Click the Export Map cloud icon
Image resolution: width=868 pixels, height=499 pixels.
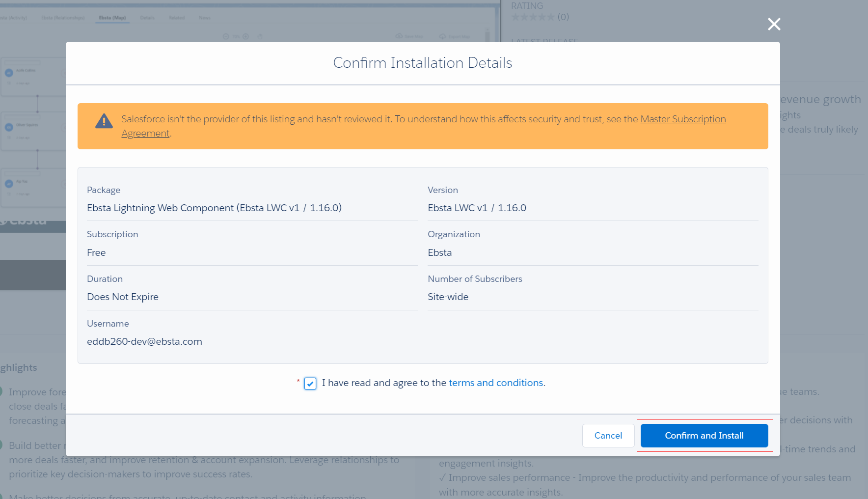442,37
